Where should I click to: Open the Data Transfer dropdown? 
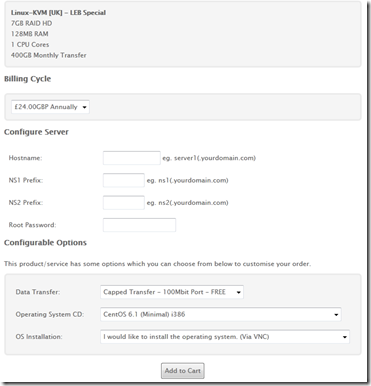(172, 292)
